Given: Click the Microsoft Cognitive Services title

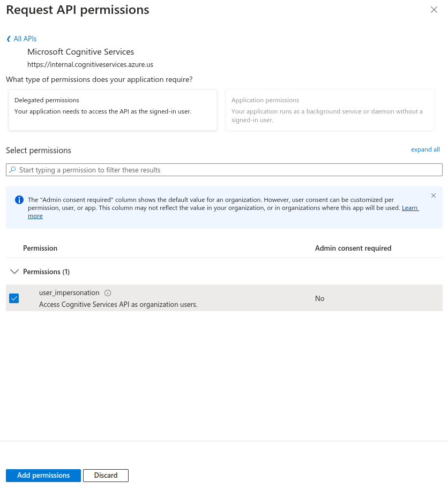Looking at the screenshot, I should 80,51.
